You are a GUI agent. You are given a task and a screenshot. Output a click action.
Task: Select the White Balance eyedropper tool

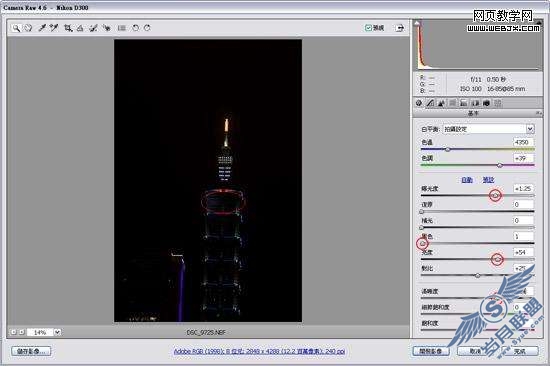(42, 28)
